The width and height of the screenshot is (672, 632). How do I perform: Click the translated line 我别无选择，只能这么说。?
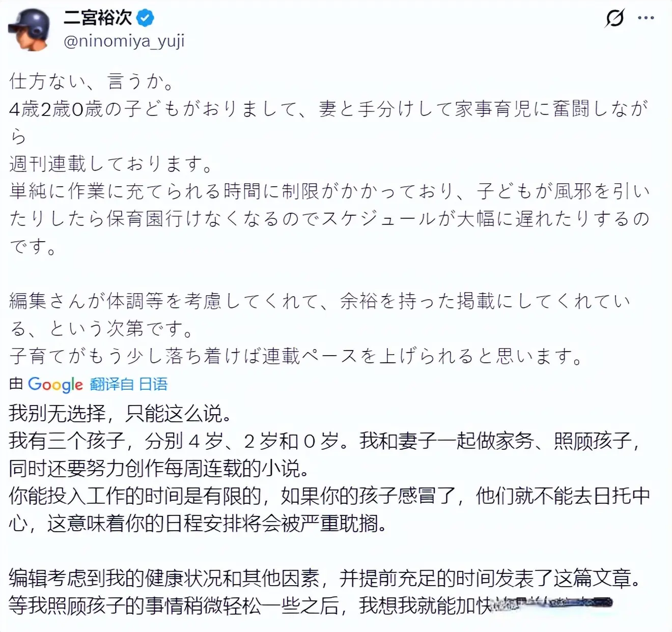coord(120,413)
